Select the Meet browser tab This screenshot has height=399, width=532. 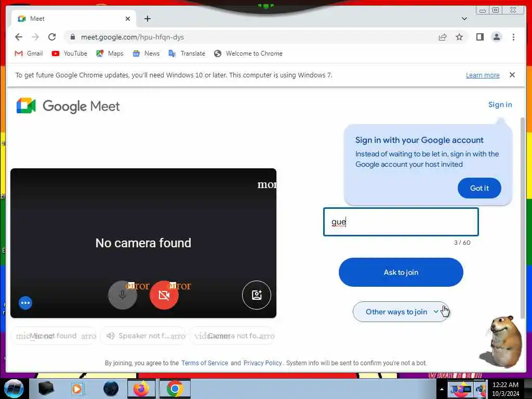[74, 19]
